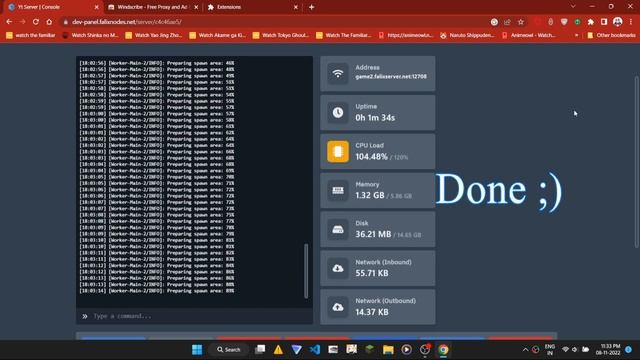640x360 pixels.
Task: Click the Memory module icon
Action: (338, 191)
